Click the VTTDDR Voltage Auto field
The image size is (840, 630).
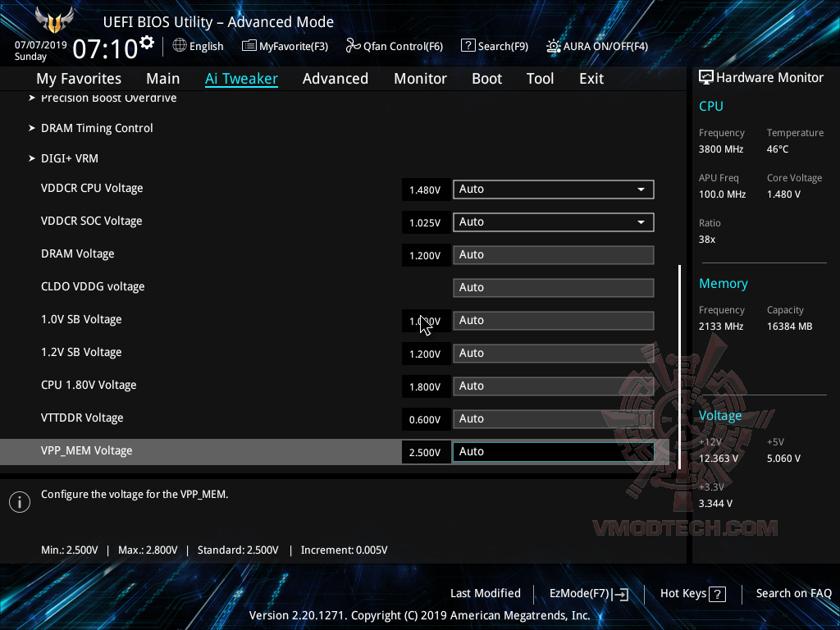(554, 418)
